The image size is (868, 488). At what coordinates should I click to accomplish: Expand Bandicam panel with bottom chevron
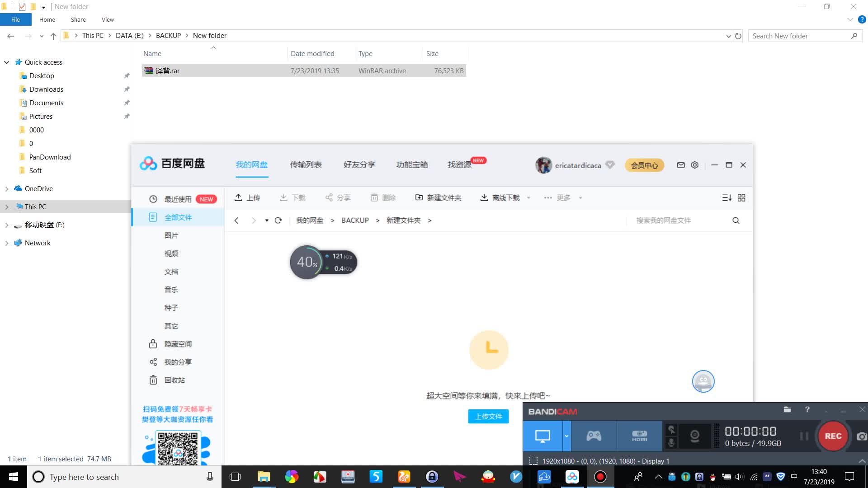(x=862, y=461)
